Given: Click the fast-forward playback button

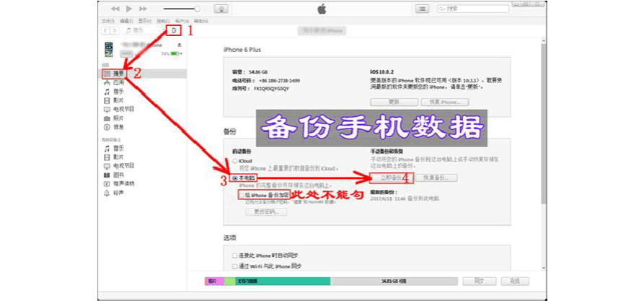Looking at the screenshot, I should [143, 9].
